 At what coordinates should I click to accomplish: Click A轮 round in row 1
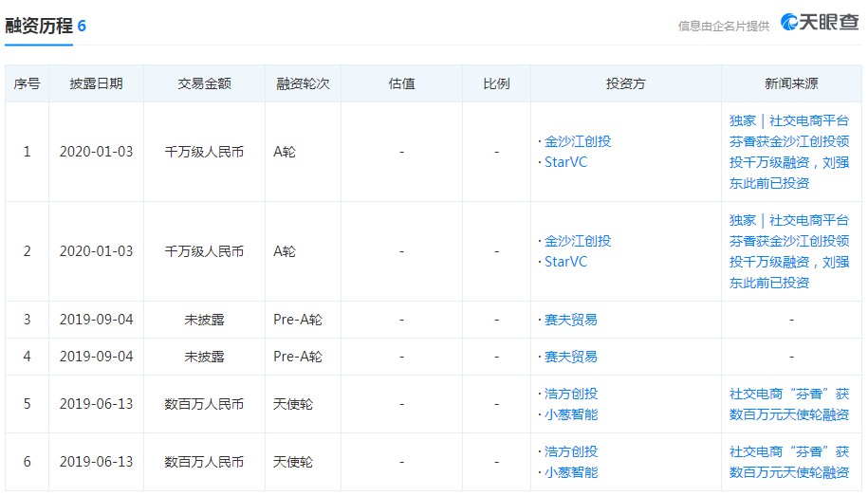coord(285,152)
